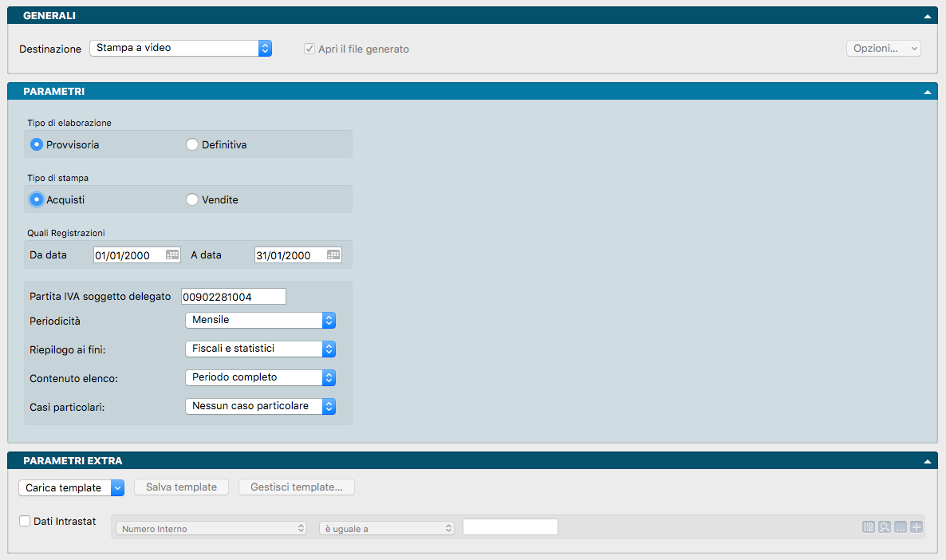Click the barcode lookup icon in filter row
The width and height of the screenshot is (946, 560).
[x=869, y=527]
